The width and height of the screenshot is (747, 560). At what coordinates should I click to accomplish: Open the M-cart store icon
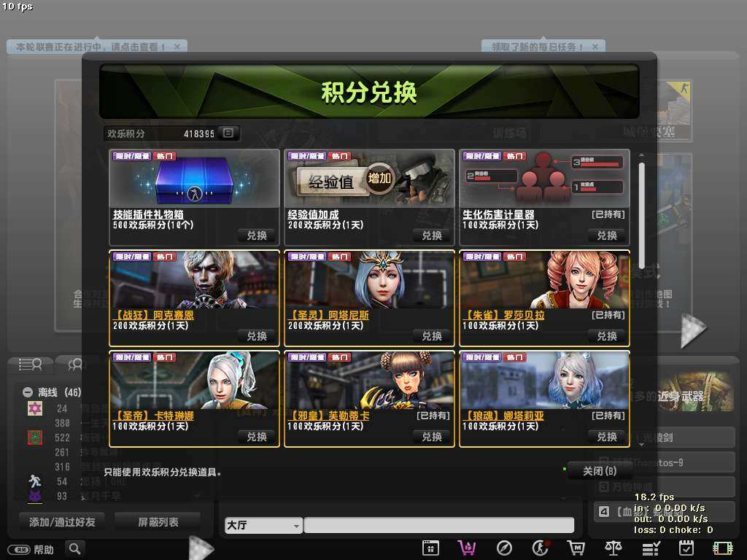click(576, 548)
